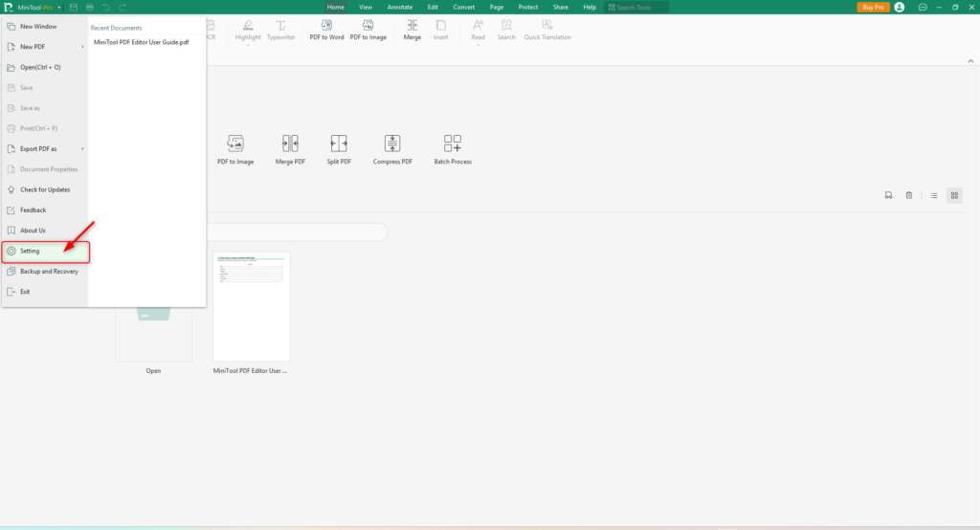Screen dimensions: 980x530
Task: Open the PDF to Image quick tool
Action: click(235, 149)
